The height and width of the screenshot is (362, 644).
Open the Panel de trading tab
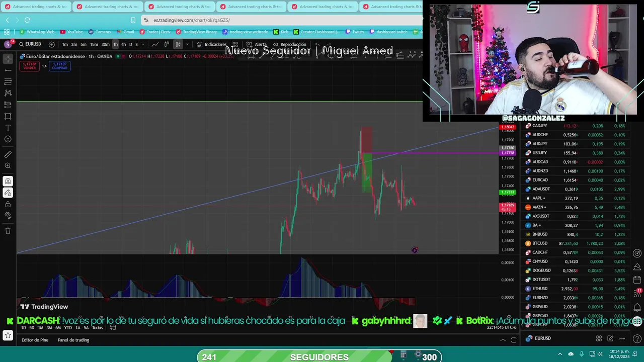tap(73, 340)
